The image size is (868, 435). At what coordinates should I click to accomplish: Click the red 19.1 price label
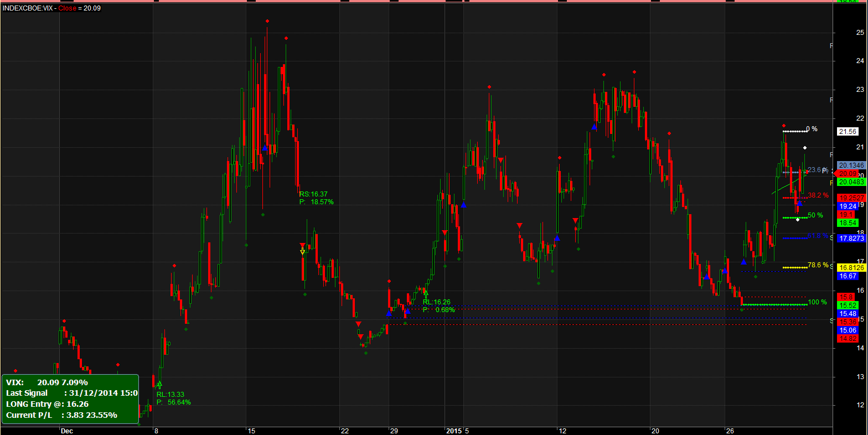pyautogui.click(x=846, y=214)
